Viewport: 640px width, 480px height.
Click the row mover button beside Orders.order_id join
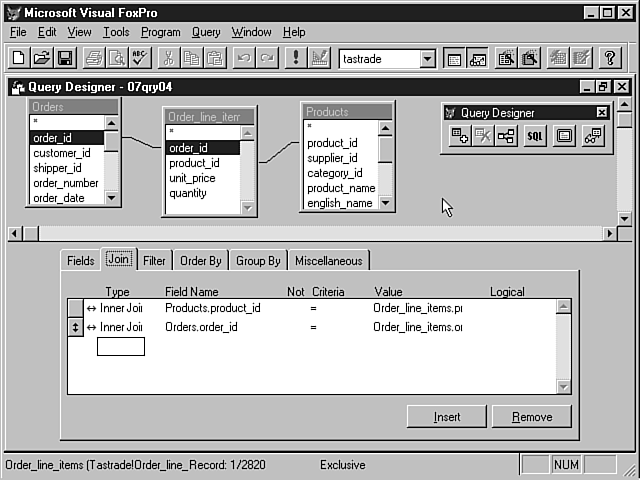tap(75, 327)
